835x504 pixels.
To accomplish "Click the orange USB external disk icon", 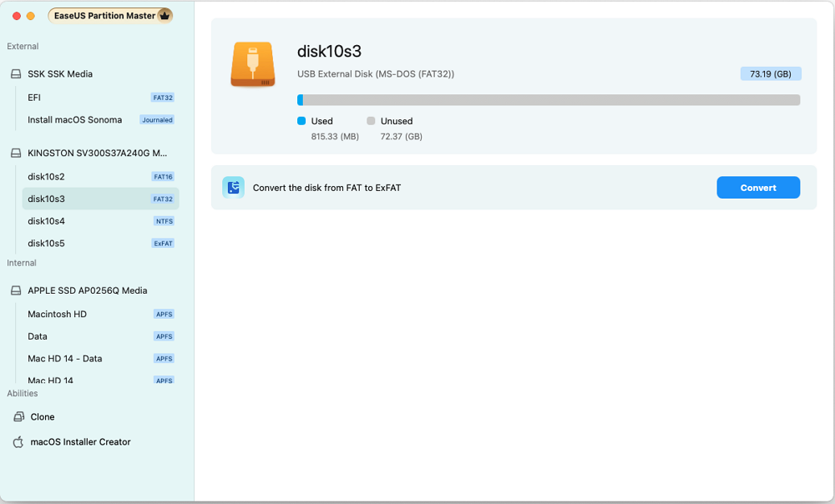I will (x=252, y=64).
